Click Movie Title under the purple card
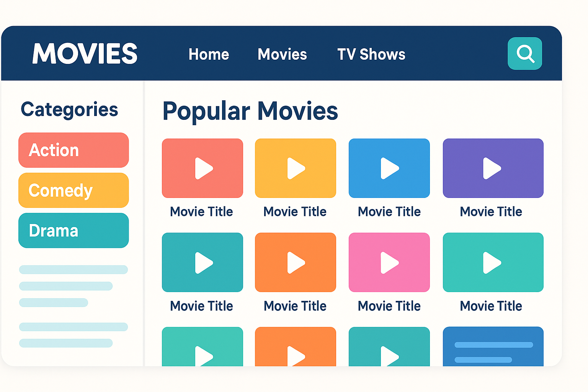The image size is (588, 392). point(491,212)
